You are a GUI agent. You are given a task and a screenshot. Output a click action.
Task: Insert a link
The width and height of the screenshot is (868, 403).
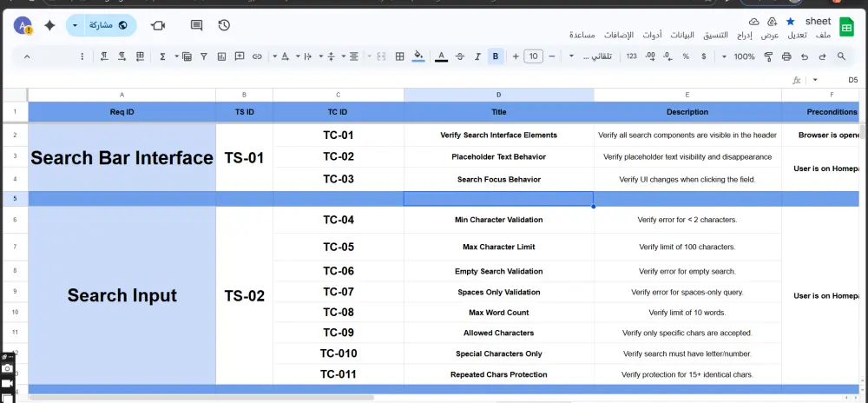[x=257, y=56]
